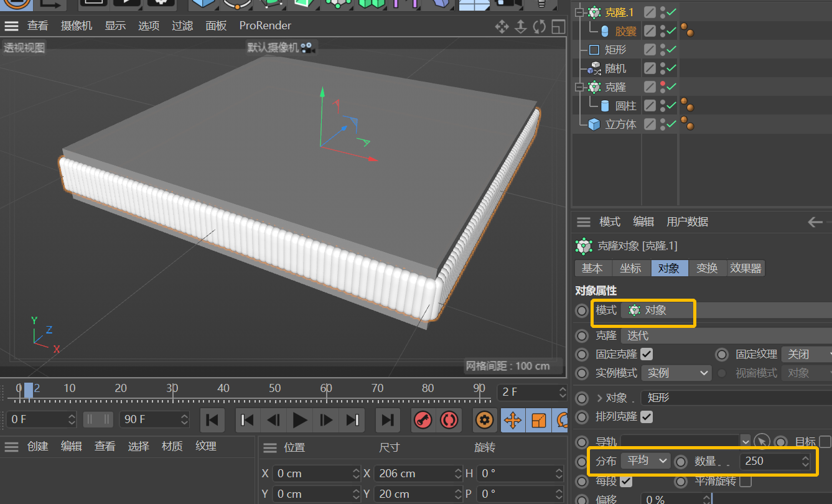
Task: Enable the 平滑旋转 checkbox
Action: [x=746, y=481]
